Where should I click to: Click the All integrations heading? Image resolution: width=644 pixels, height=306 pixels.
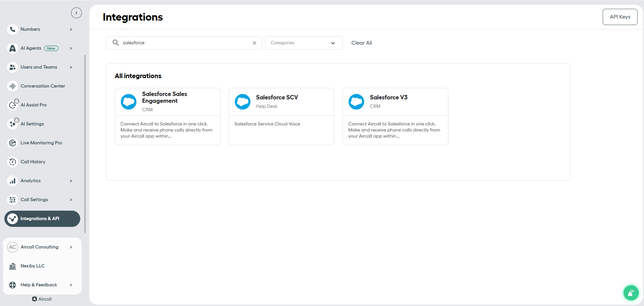[x=138, y=76]
